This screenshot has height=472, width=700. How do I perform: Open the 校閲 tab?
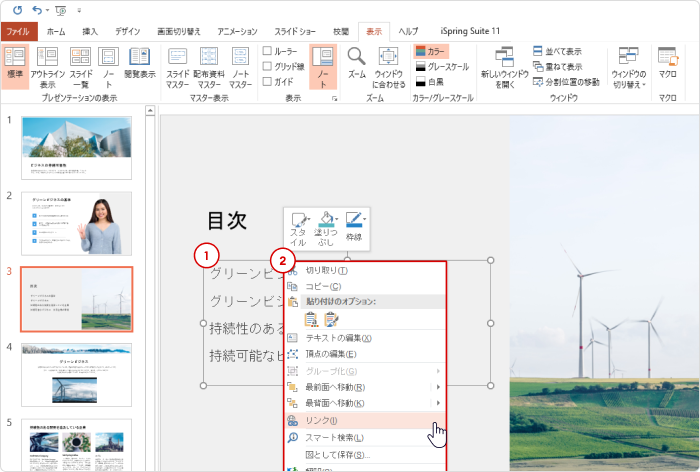point(341,32)
